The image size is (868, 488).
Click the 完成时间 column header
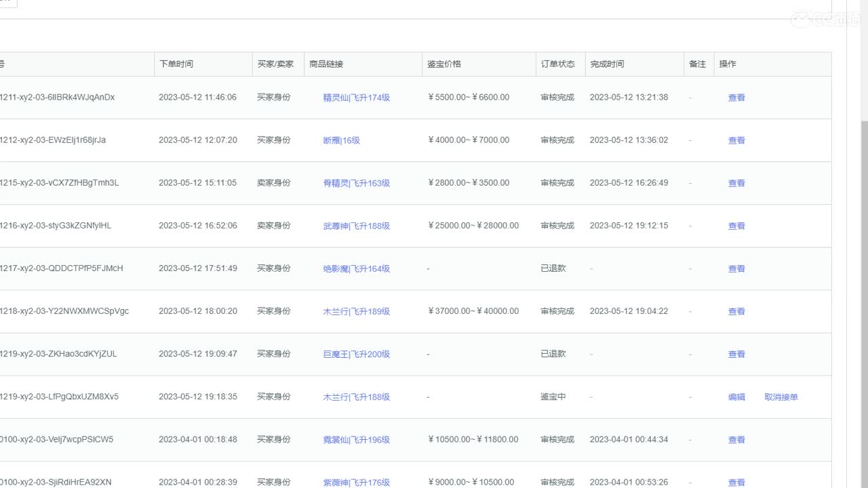pos(607,64)
